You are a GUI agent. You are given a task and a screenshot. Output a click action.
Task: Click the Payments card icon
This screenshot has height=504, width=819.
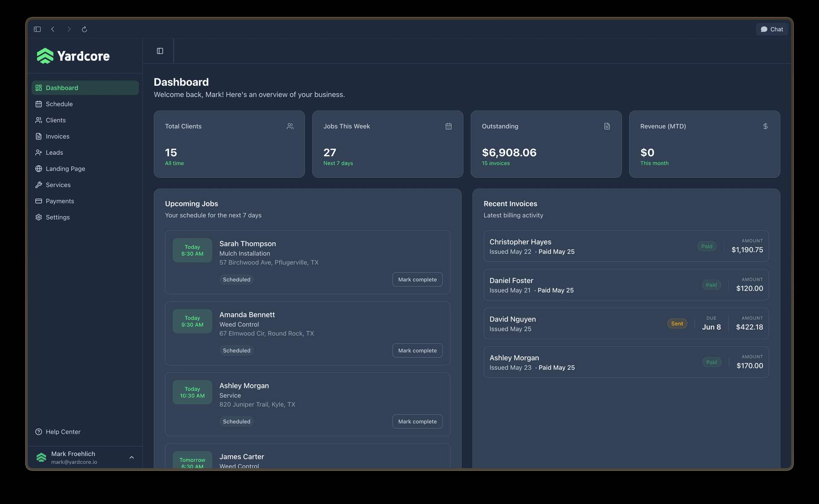39,201
